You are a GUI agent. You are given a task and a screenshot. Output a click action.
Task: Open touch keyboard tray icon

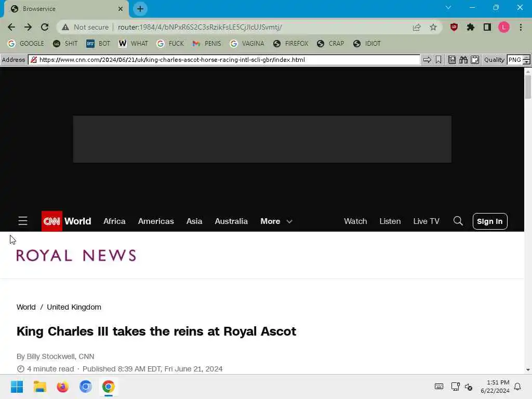click(438, 387)
